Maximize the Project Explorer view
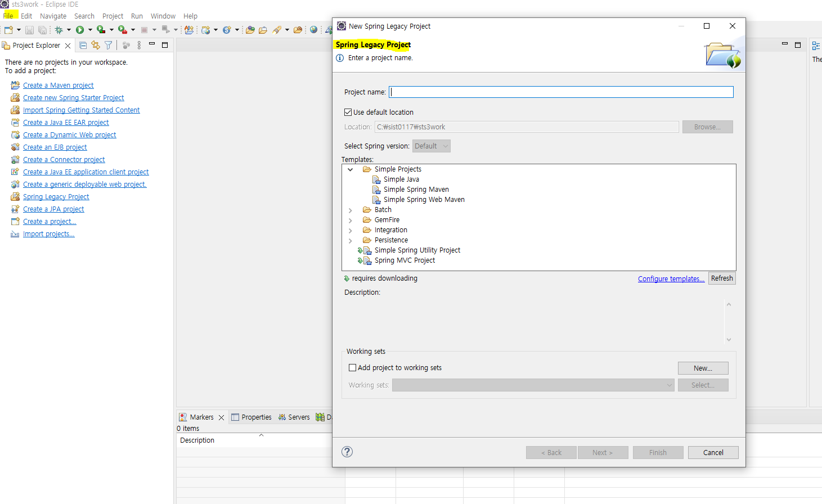 click(x=165, y=45)
